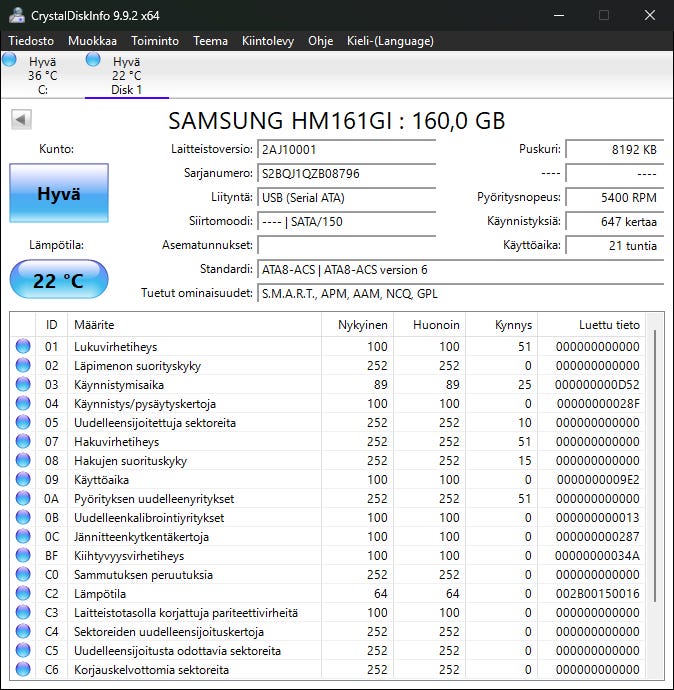Open the Muokkaa menu

coord(92,41)
